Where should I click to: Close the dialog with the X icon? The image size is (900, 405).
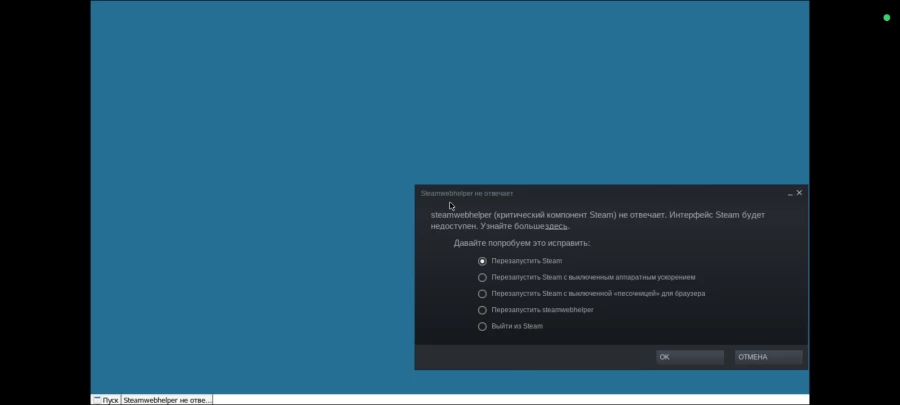(x=799, y=193)
